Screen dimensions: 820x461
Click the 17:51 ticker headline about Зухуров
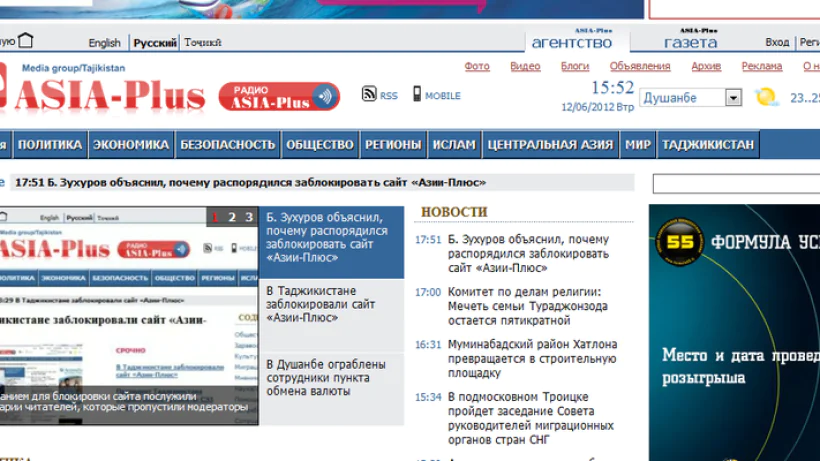pos(250,182)
